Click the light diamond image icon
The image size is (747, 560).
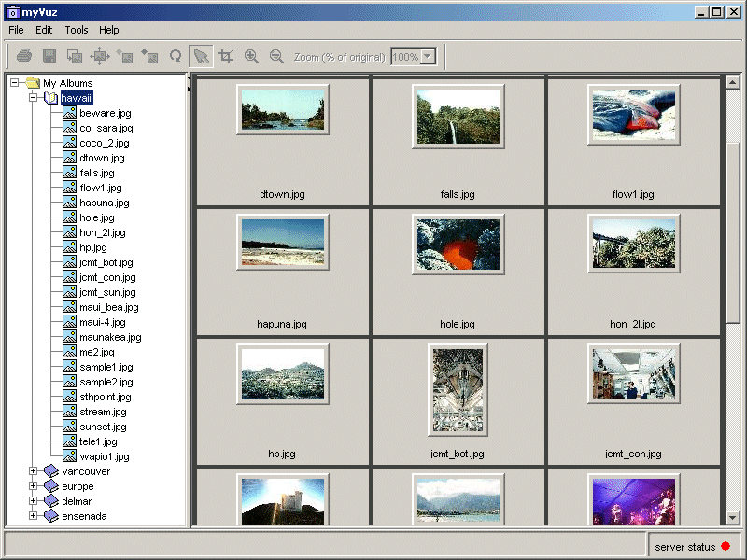tap(125, 56)
